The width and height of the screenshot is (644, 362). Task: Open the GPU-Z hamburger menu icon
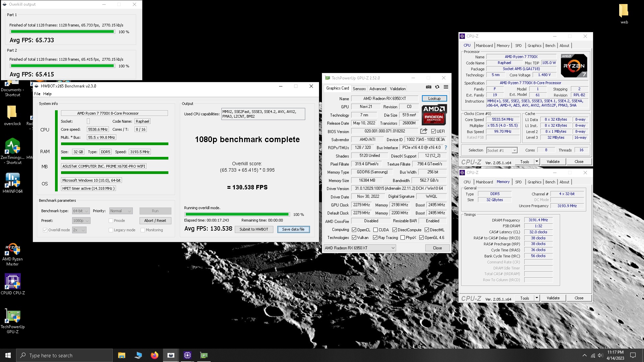pyautogui.click(x=446, y=87)
